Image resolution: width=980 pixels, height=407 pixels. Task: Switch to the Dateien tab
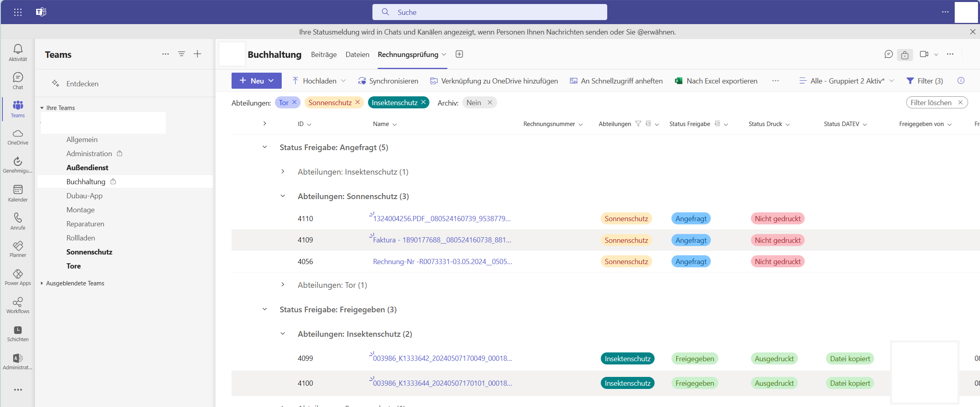click(357, 55)
